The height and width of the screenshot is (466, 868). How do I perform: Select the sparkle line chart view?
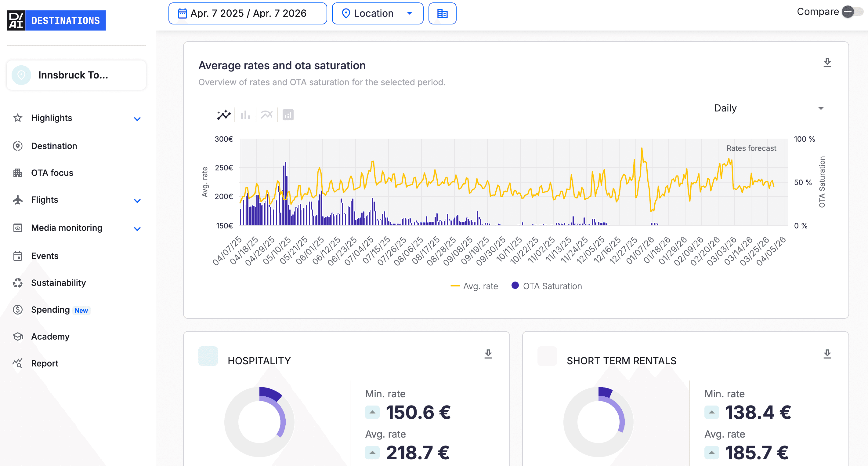(224, 115)
